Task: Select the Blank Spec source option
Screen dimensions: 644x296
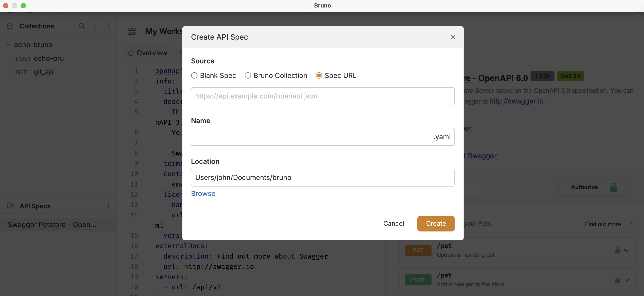Action: [x=214, y=75]
